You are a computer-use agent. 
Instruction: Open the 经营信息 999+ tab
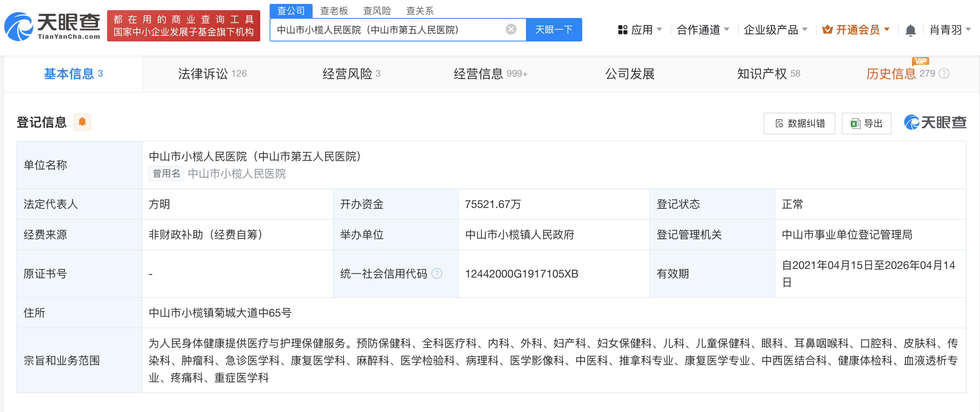pyautogui.click(x=490, y=73)
